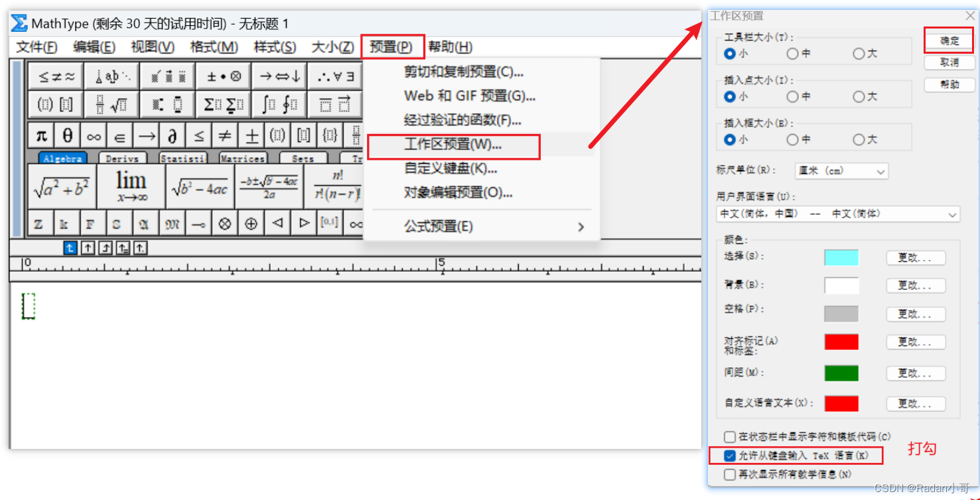Screen dimensions: 980x500
Task: Click 更改... for the 间距 color
Action: 916,373
